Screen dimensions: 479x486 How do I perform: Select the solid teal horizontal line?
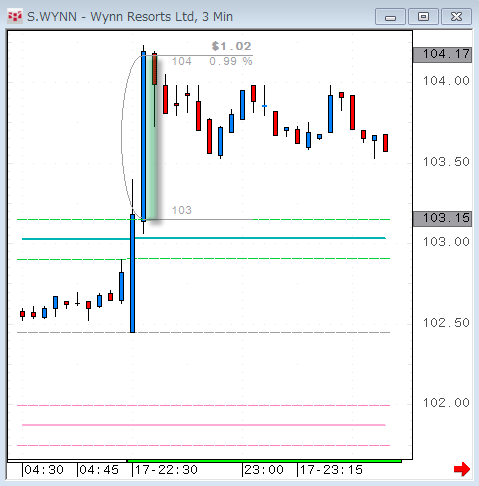point(204,238)
